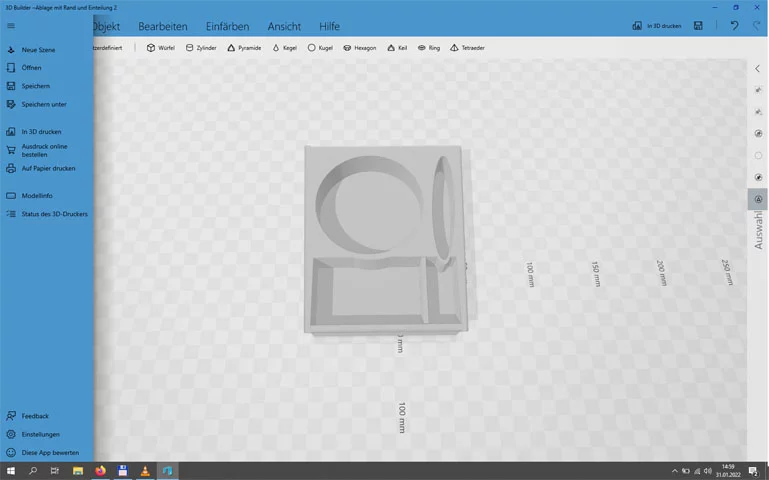Screen dimensions: 769x480
Task: Insert a Kegel cone shape
Action: pos(285,48)
